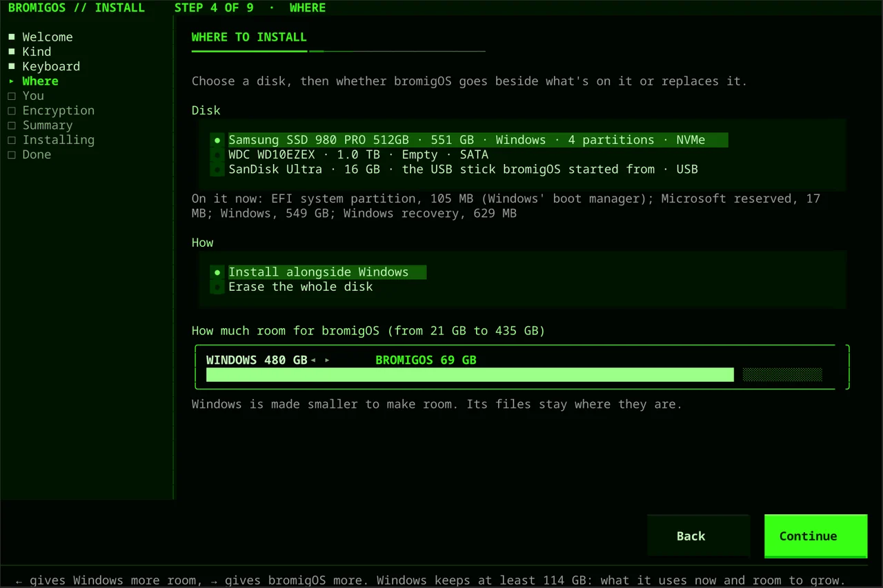The height and width of the screenshot is (588, 883).
Task: Click 'STEP 4 OF 9' in header
Action: point(214,8)
